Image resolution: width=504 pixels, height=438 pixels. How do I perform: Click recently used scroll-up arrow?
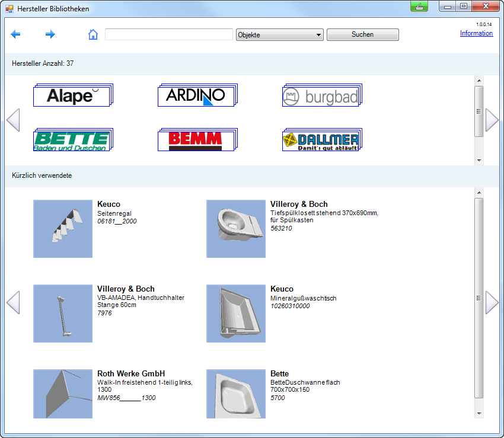(x=479, y=193)
